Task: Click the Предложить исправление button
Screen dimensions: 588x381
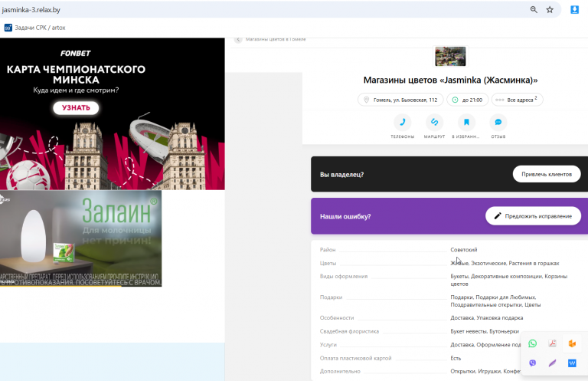Action: click(533, 216)
